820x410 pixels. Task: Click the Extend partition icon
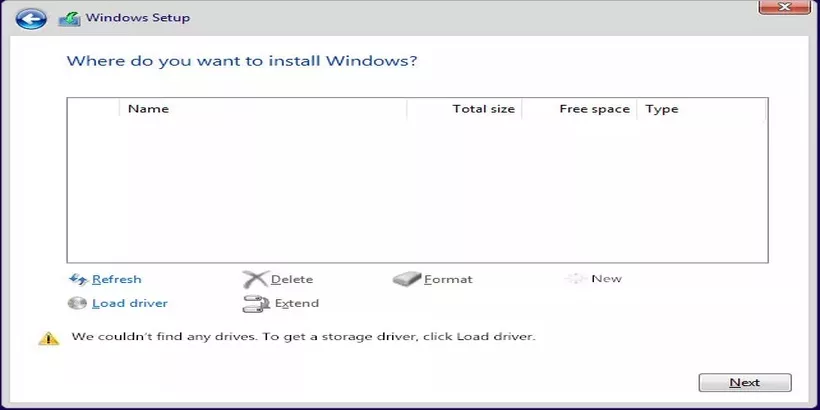coord(256,304)
